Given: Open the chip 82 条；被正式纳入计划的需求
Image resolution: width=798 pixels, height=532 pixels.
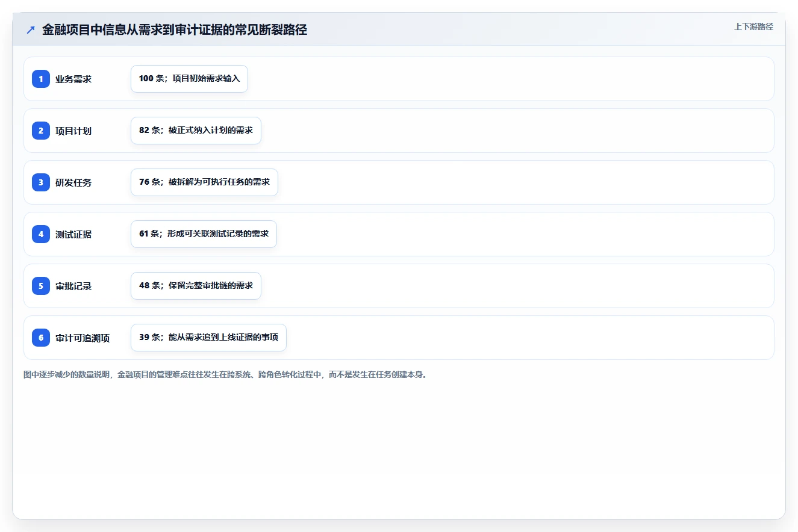Looking at the screenshot, I should (x=196, y=131).
